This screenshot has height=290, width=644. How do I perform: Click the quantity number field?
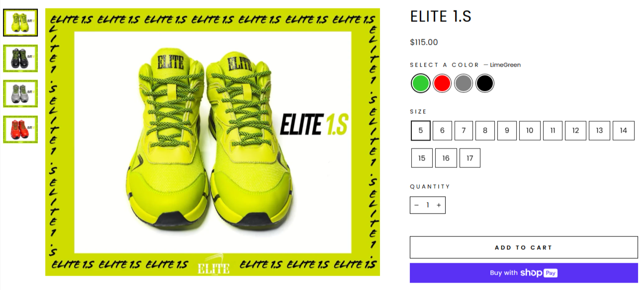(427, 205)
